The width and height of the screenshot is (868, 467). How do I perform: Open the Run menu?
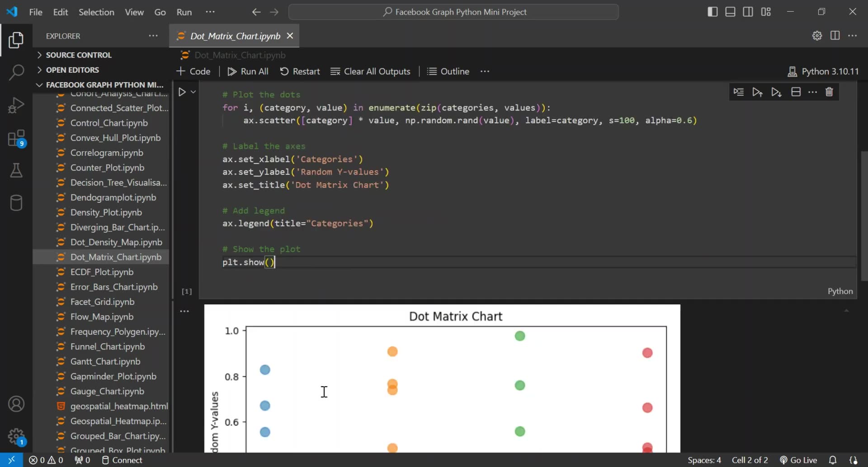184,12
